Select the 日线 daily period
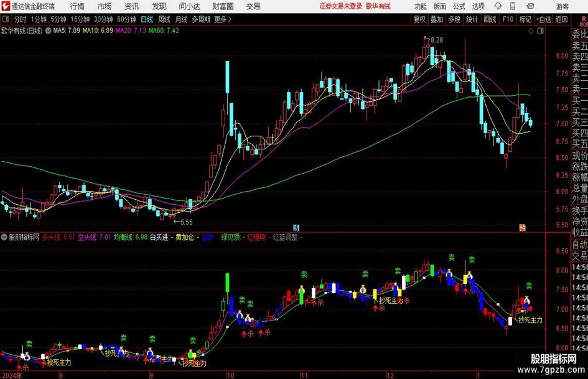Screen dimensions: 588x379 (x=147, y=19)
